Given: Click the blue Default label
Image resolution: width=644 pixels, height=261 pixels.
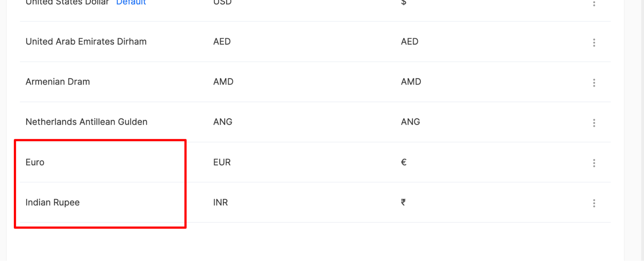Looking at the screenshot, I should [x=131, y=3].
